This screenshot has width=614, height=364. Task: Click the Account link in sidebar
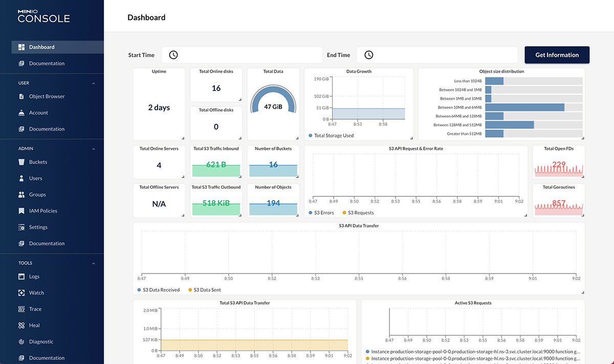[x=38, y=112]
